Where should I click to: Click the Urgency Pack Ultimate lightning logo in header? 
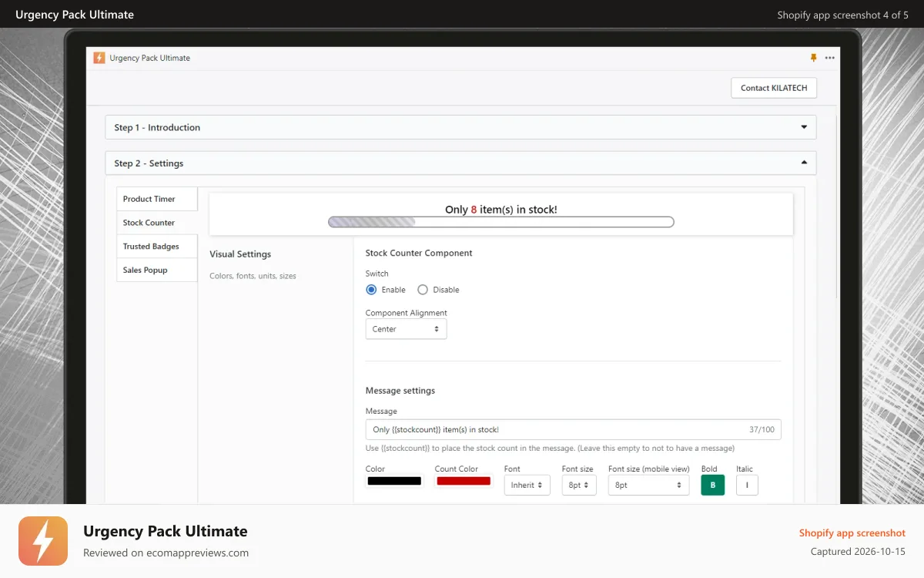(99, 58)
